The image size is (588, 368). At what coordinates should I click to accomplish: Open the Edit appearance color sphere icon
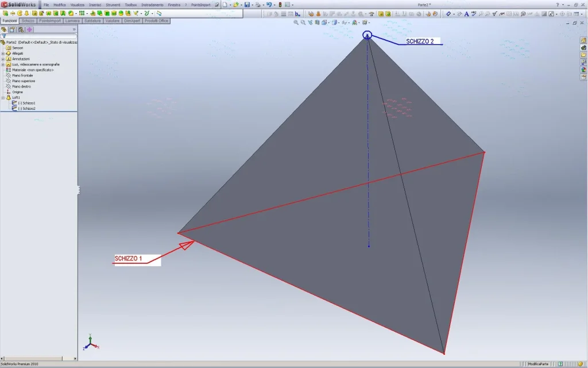(354, 22)
